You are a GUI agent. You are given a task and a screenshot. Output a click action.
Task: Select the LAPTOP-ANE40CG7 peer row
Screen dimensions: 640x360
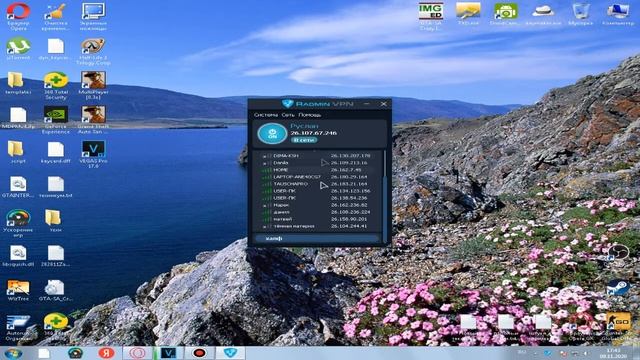(x=319, y=177)
